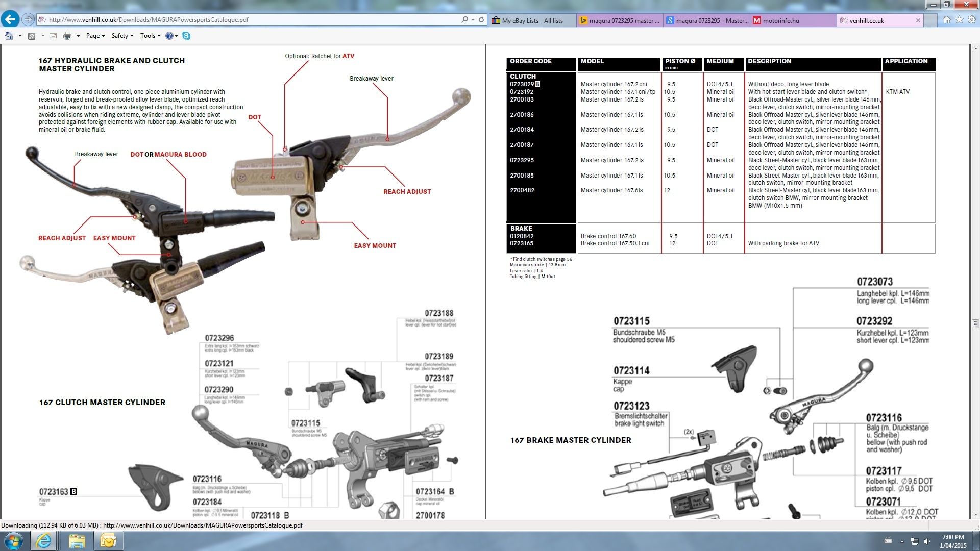980x551 pixels.
Task: Show hidden system tray icons
Action: [x=902, y=541]
